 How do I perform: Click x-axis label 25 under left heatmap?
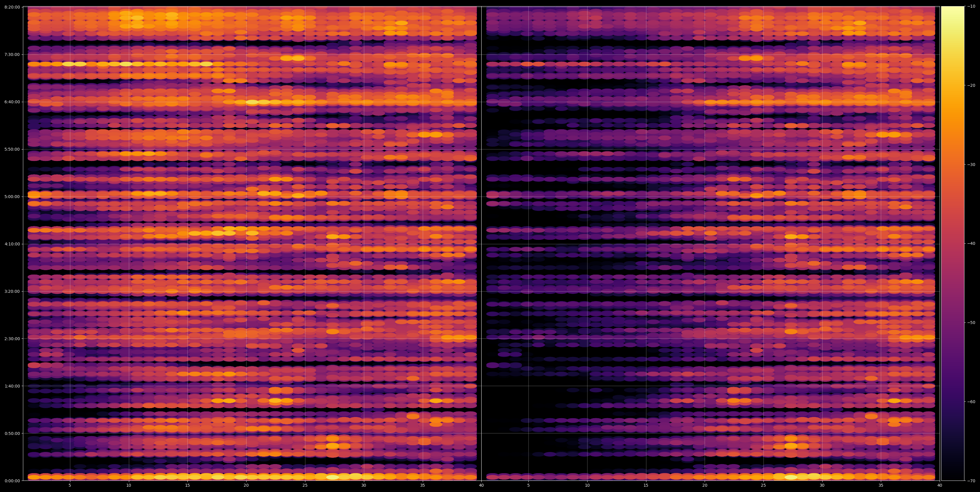pyautogui.click(x=305, y=486)
